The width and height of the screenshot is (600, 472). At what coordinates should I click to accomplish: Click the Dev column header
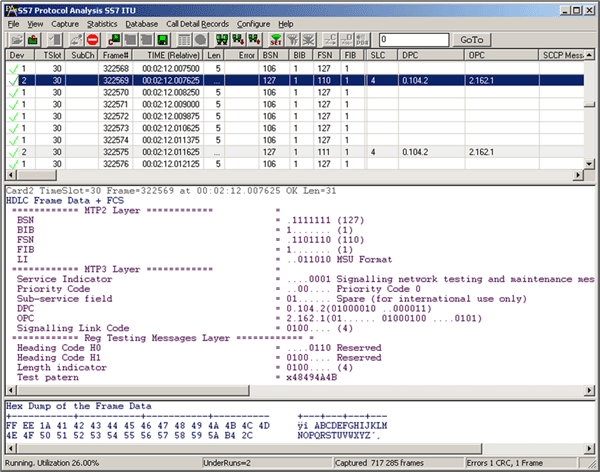pos(20,55)
